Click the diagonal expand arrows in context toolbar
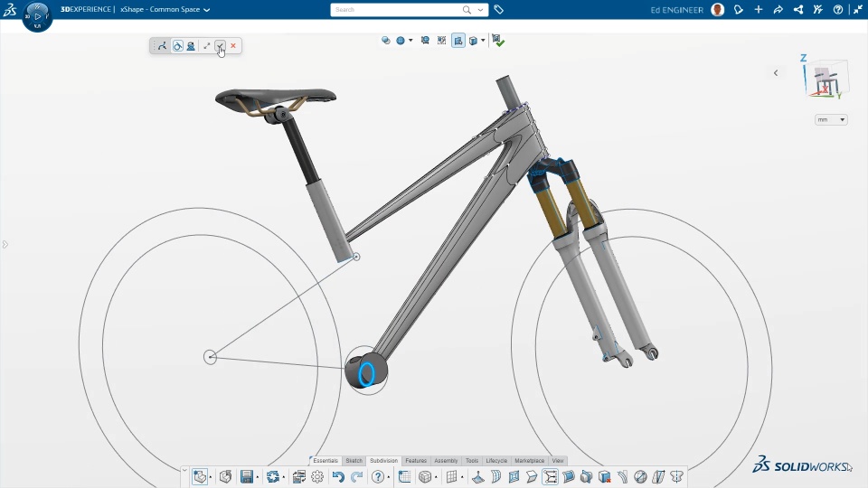 [x=206, y=46]
